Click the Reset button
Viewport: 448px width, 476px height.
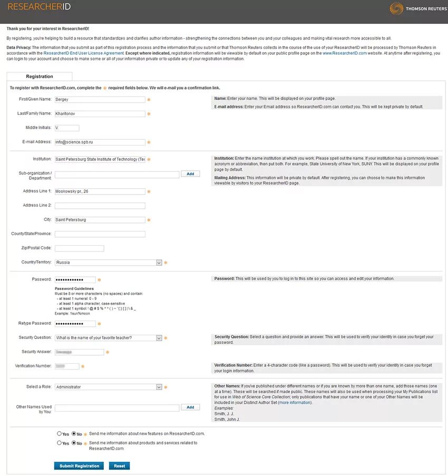click(119, 466)
